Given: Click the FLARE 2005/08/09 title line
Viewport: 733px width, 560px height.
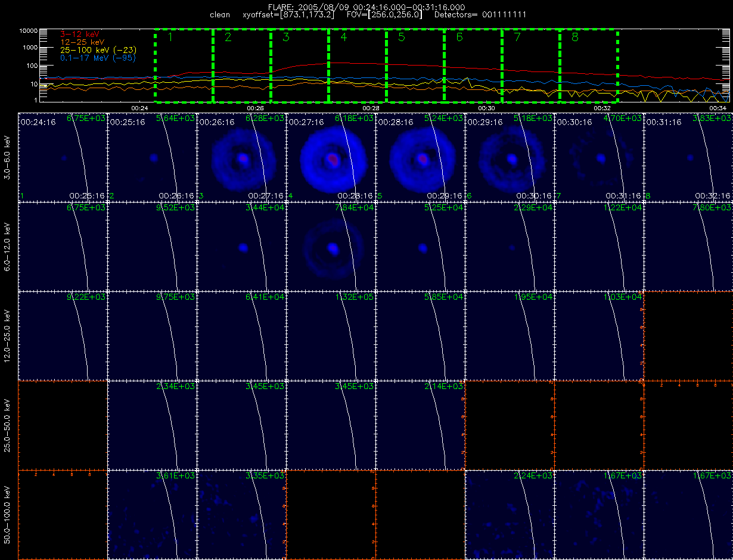Looking at the screenshot, I should (x=366, y=7).
